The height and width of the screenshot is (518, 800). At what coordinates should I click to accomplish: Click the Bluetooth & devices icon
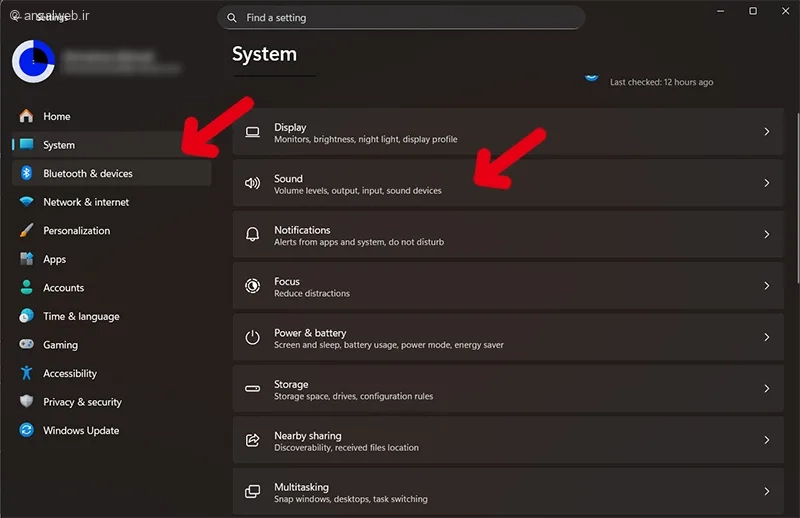tap(27, 174)
